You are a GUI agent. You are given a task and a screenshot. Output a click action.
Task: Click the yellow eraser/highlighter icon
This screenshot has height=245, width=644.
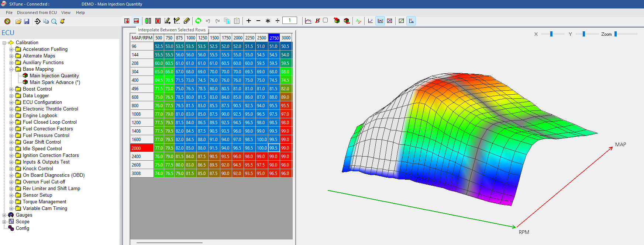point(186,21)
